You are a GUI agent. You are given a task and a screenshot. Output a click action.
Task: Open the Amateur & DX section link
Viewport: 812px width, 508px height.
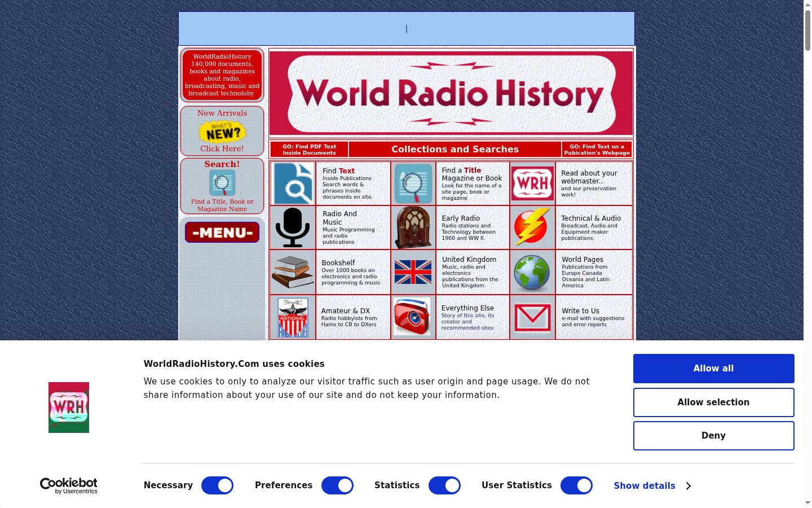349,317
